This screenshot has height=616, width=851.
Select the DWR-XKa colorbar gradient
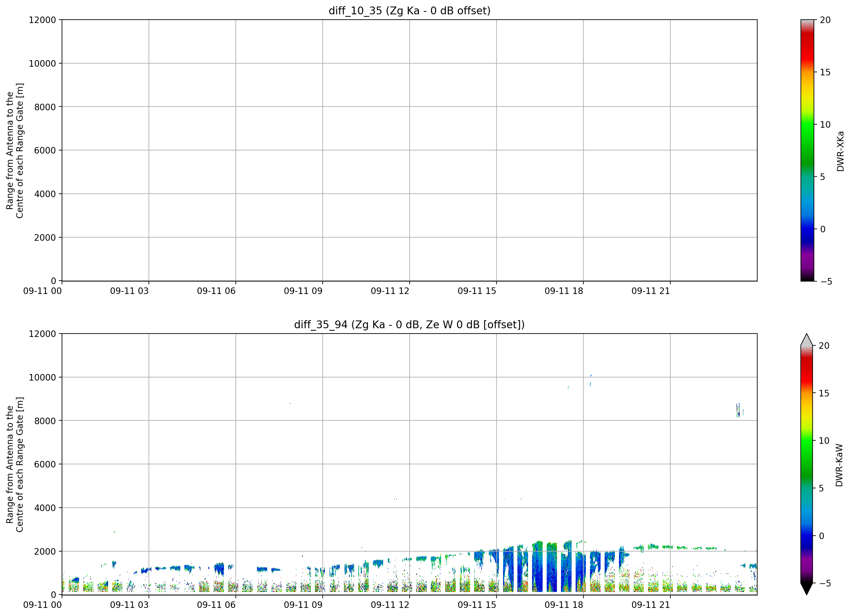coord(807,150)
